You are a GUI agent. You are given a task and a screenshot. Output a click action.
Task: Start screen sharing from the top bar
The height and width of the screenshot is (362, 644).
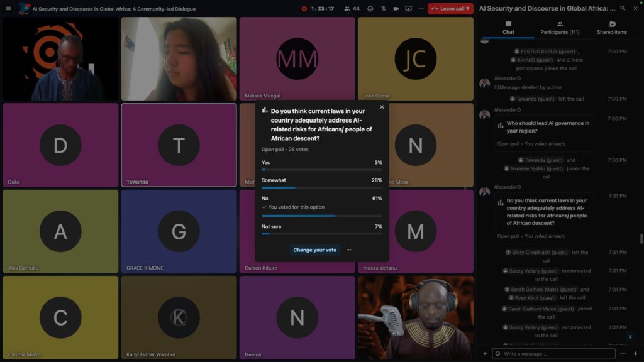(409, 9)
